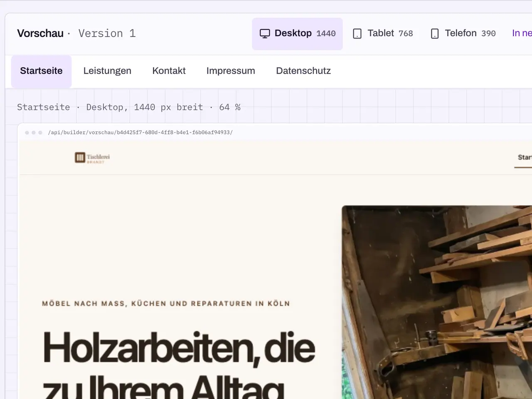Image resolution: width=532 pixels, height=399 pixels.
Task: Click the headline 'Holzarbeiten, die'
Action: point(179,347)
